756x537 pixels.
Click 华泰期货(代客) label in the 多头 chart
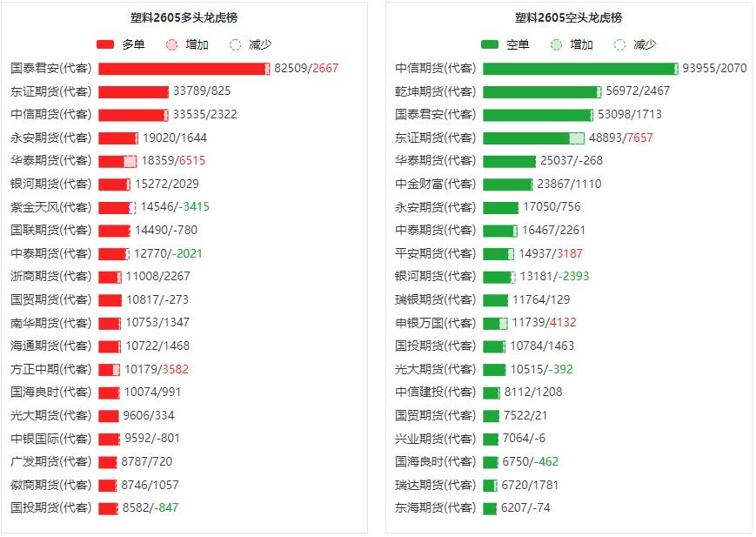coord(50,160)
